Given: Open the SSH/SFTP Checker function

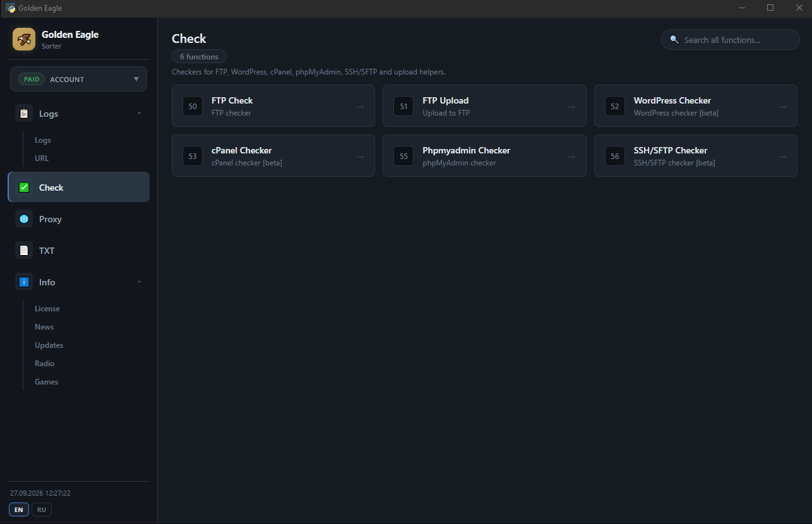Looking at the screenshot, I should click(x=696, y=155).
